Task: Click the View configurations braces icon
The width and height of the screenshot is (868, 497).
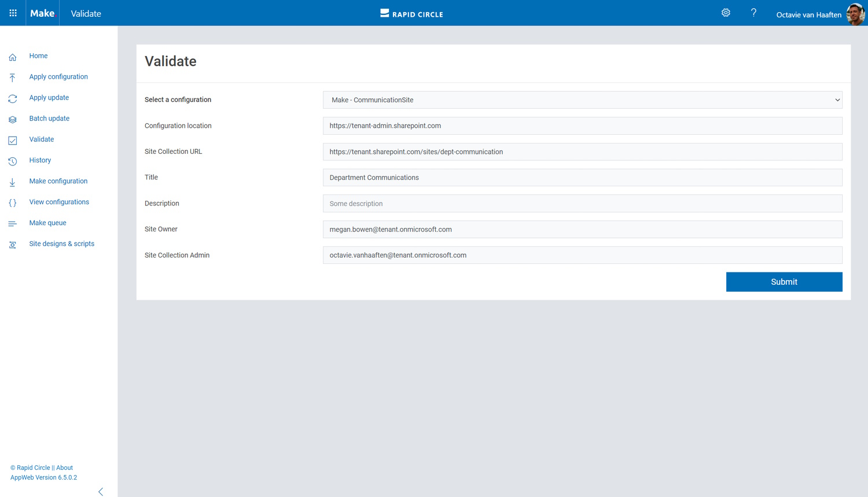Action: [x=13, y=203]
